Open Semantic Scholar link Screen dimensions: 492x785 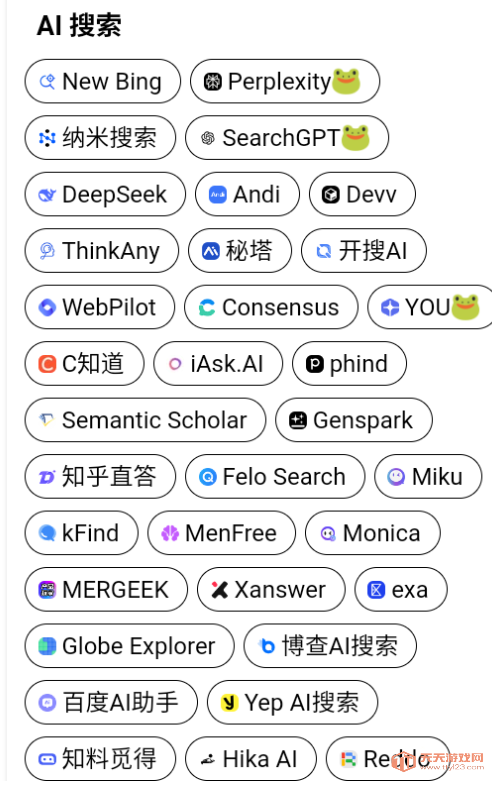tap(146, 420)
